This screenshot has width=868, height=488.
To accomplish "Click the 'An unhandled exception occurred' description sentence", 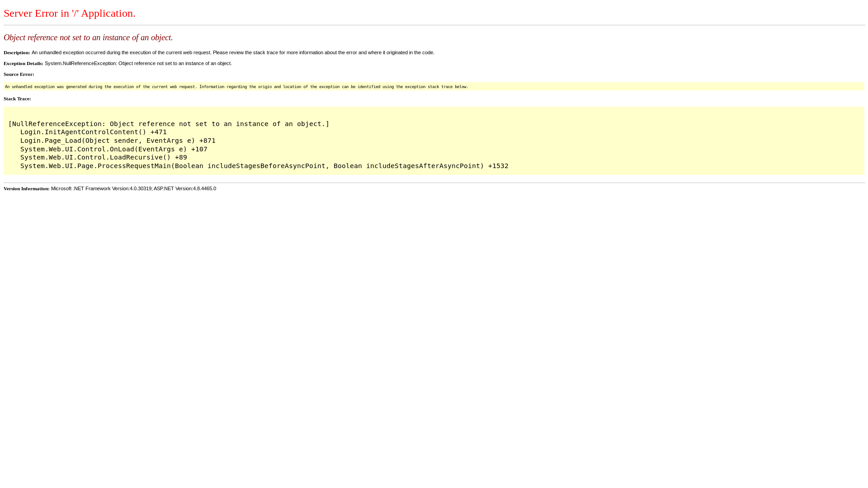I will point(233,52).
